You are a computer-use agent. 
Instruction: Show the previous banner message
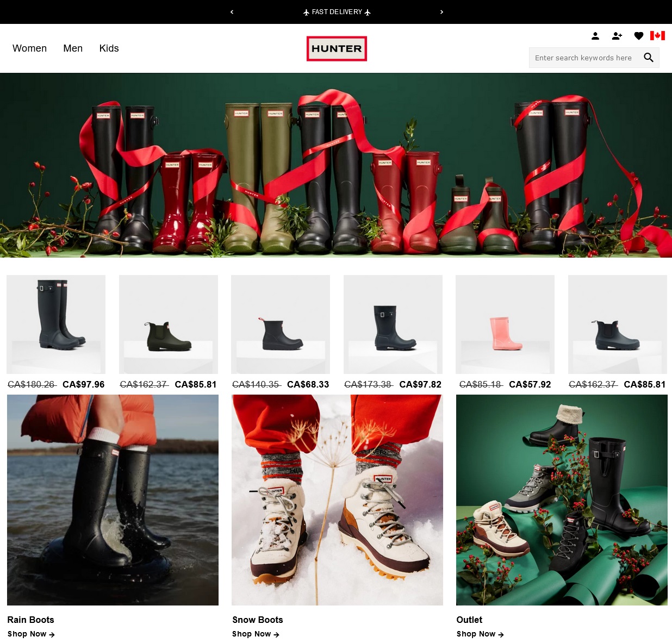[232, 12]
